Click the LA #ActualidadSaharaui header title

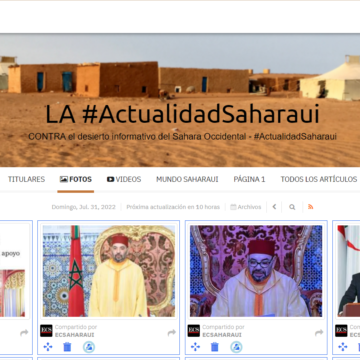pyautogui.click(x=182, y=114)
